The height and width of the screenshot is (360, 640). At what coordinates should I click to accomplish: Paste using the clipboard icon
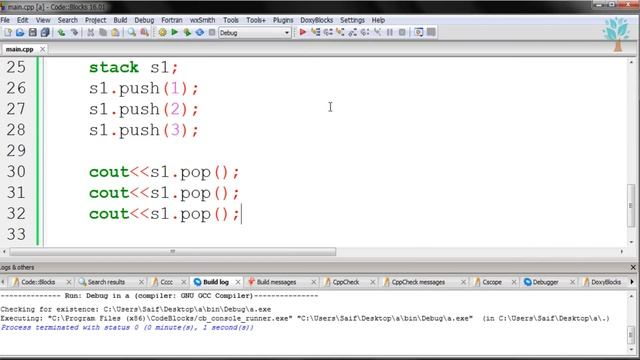coord(116,33)
